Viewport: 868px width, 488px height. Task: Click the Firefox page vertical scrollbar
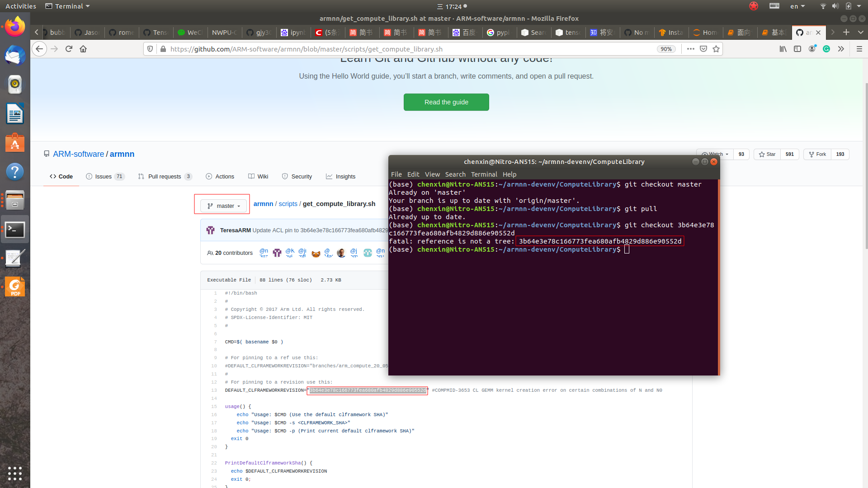pyautogui.click(x=866, y=165)
